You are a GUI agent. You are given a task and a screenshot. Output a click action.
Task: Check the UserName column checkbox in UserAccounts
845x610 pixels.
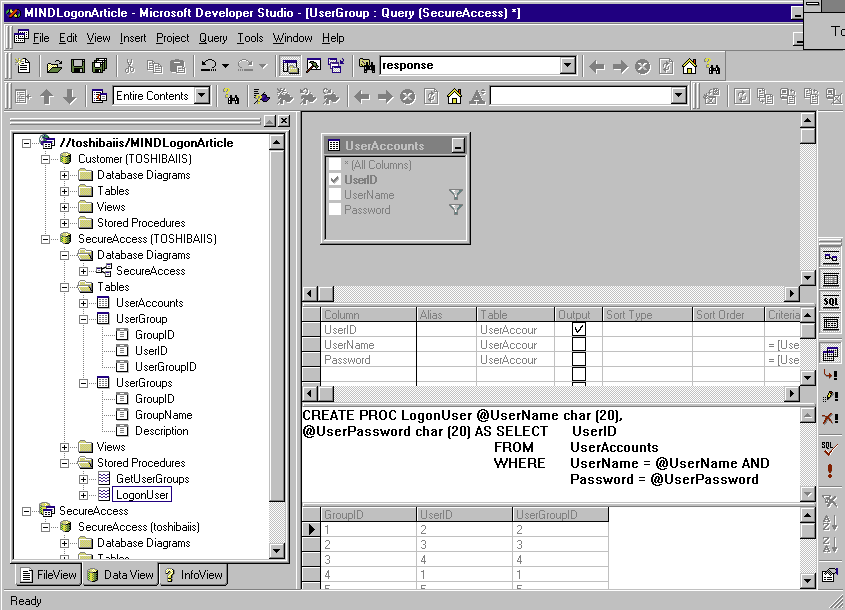(336, 195)
